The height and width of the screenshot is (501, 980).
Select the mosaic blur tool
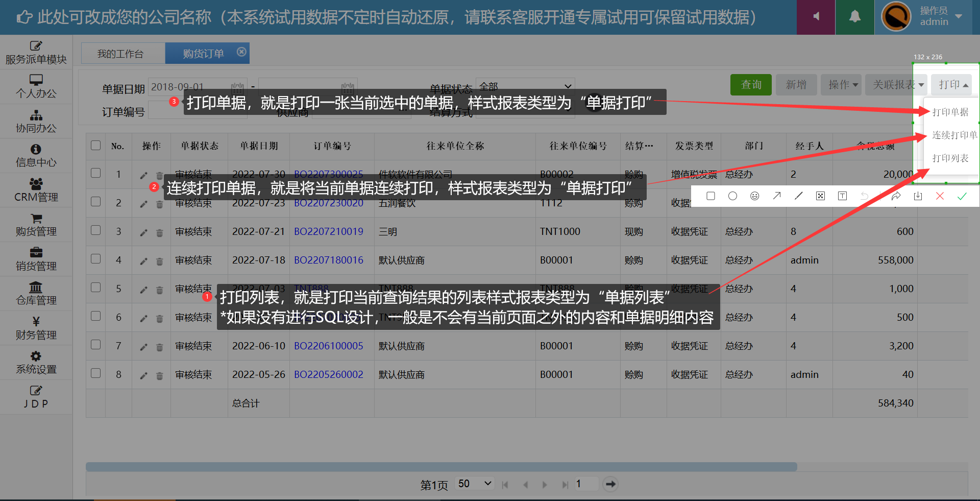(x=820, y=196)
